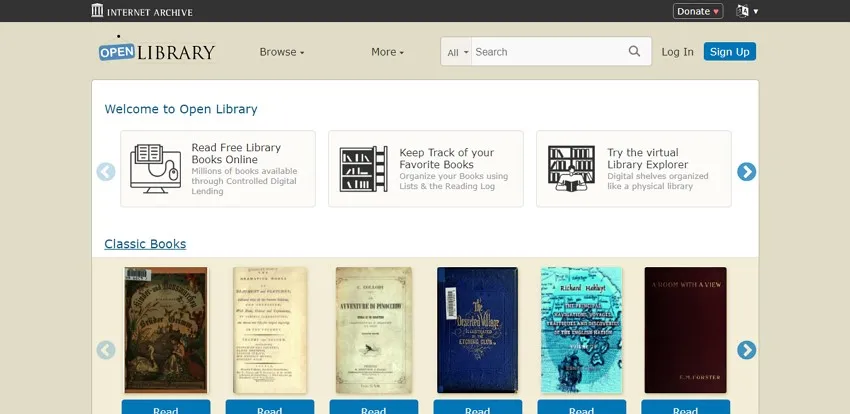Open the language selector icon
Image resolution: width=850 pixels, height=414 pixels.
coord(743,11)
